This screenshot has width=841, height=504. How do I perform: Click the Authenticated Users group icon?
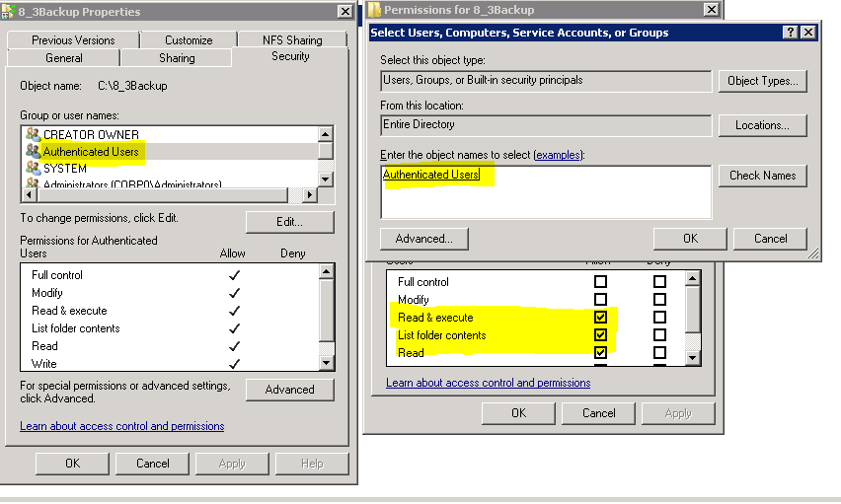click(x=32, y=152)
